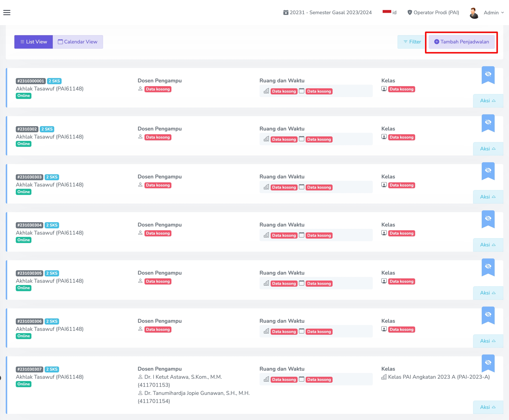
Task: Toggle visibility ribbon for schedule #2310300001
Action: (x=488, y=74)
